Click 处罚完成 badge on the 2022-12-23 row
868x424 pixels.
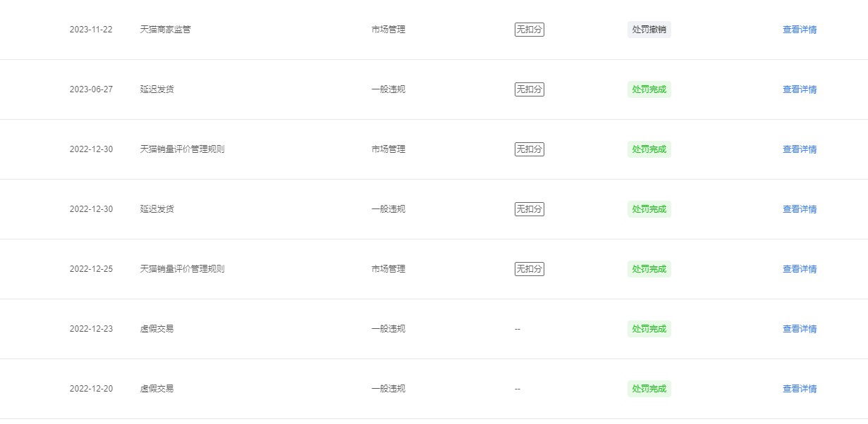point(649,329)
